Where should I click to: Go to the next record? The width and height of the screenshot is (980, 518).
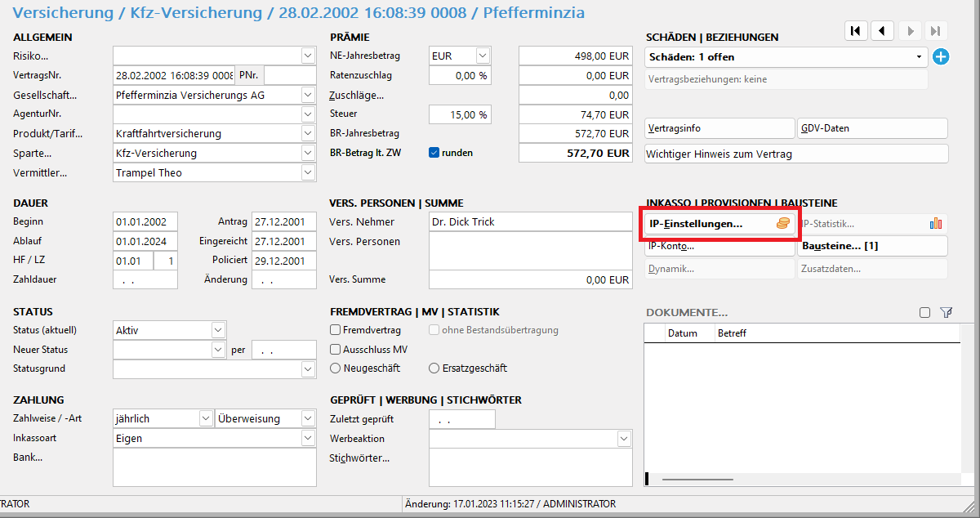click(x=909, y=31)
